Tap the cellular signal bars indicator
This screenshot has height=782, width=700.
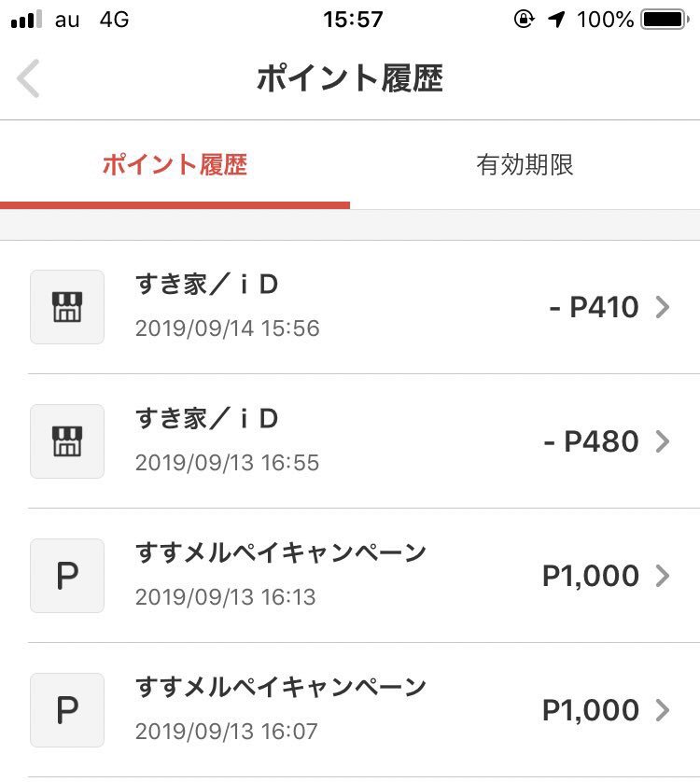26,20
